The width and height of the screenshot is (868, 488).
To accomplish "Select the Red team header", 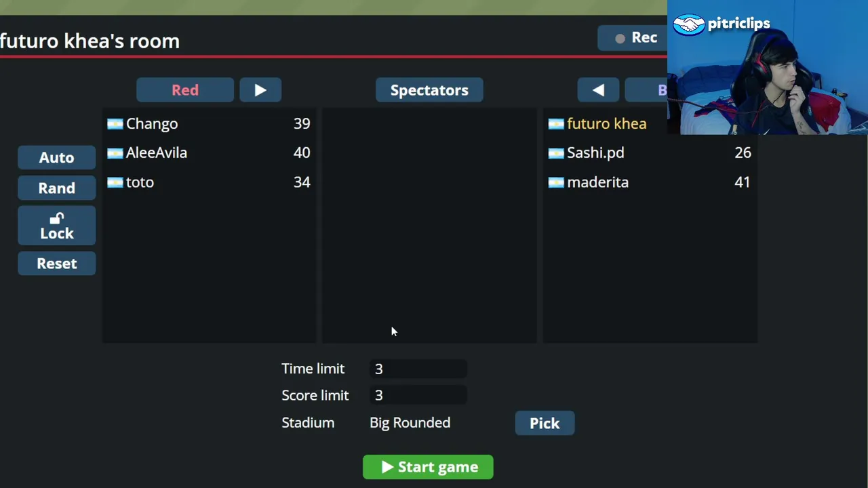I will (185, 90).
